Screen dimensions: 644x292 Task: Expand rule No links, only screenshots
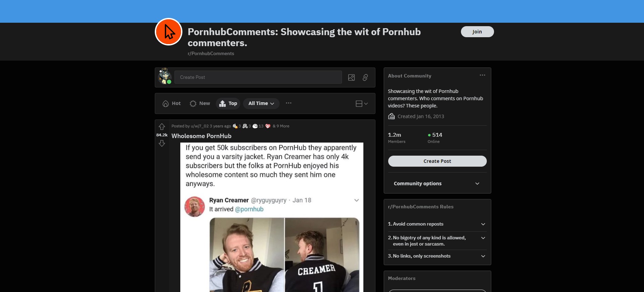pos(437,256)
